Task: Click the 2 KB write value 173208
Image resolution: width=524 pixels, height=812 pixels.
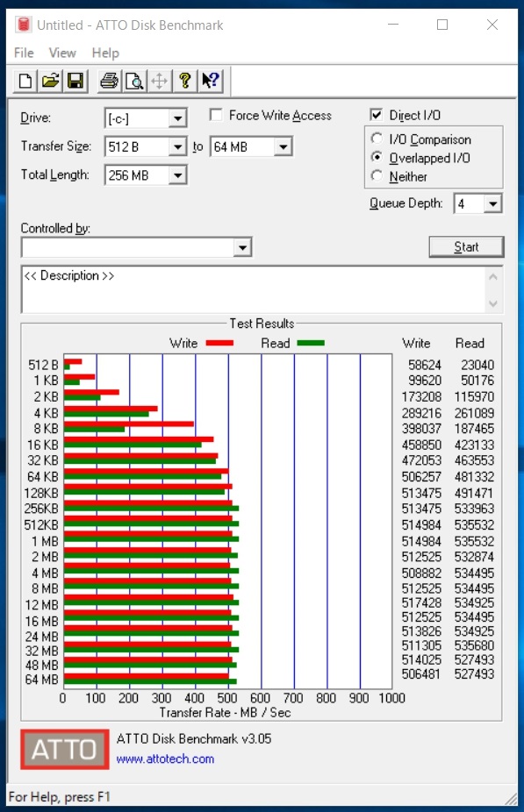Action: pos(420,397)
